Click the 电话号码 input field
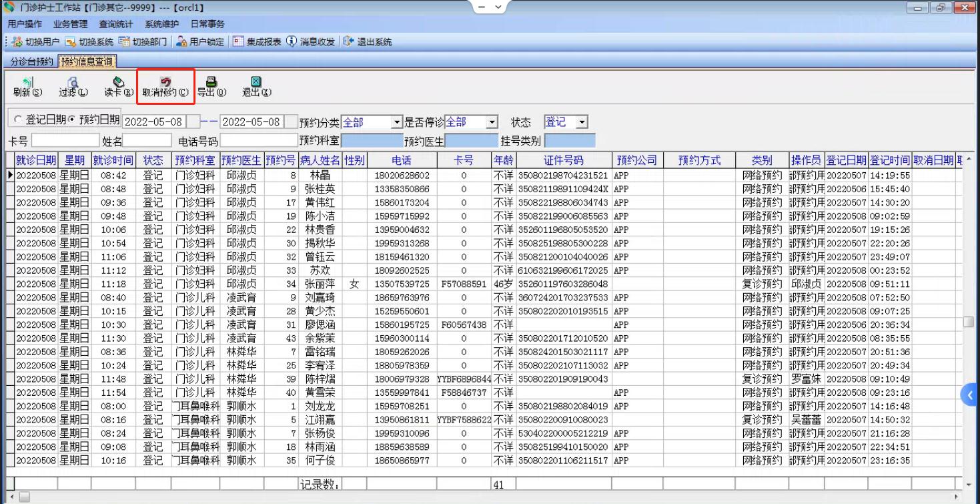The height and width of the screenshot is (504, 980). [x=259, y=141]
